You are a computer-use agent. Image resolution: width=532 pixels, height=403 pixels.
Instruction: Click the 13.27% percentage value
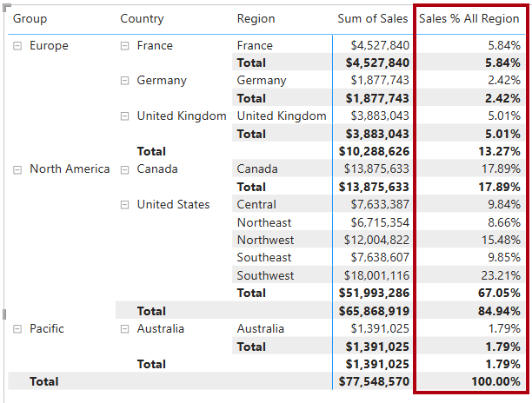[499, 151]
